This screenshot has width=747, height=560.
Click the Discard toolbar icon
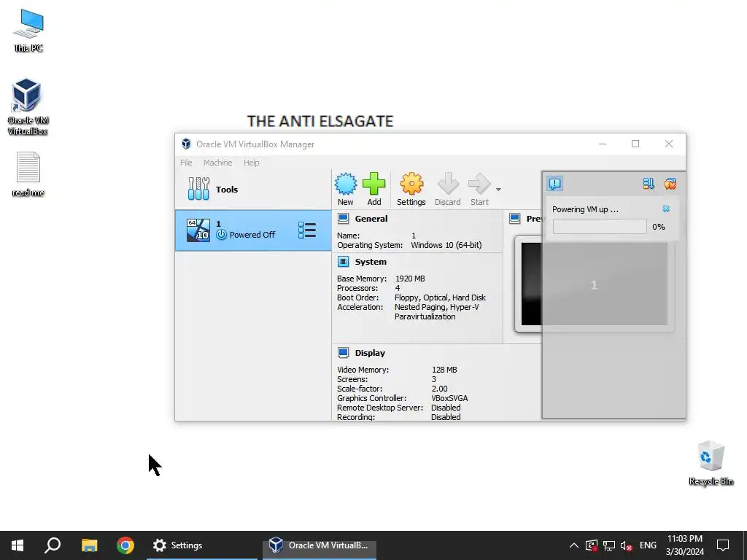click(447, 189)
